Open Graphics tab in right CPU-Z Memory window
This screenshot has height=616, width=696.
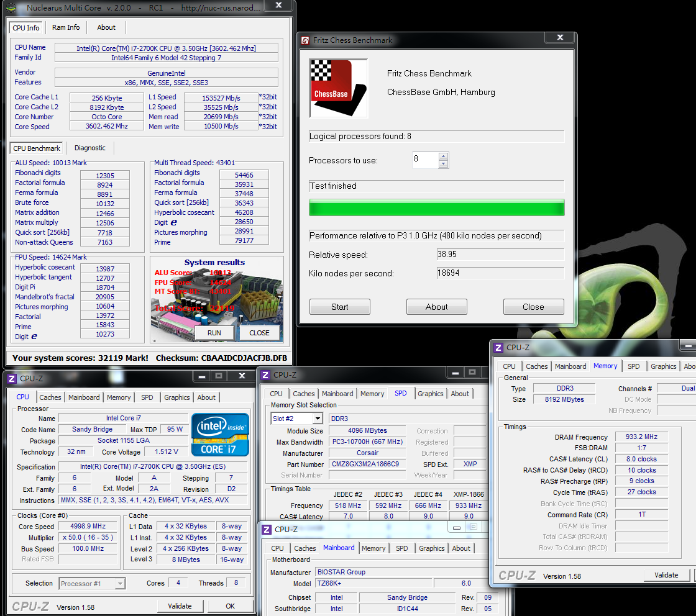point(663,366)
